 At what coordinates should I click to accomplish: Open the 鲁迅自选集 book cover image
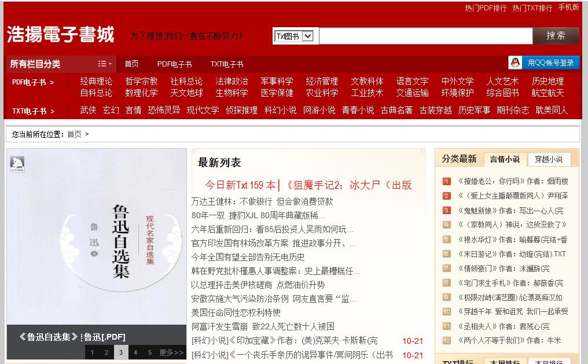(x=97, y=237)
